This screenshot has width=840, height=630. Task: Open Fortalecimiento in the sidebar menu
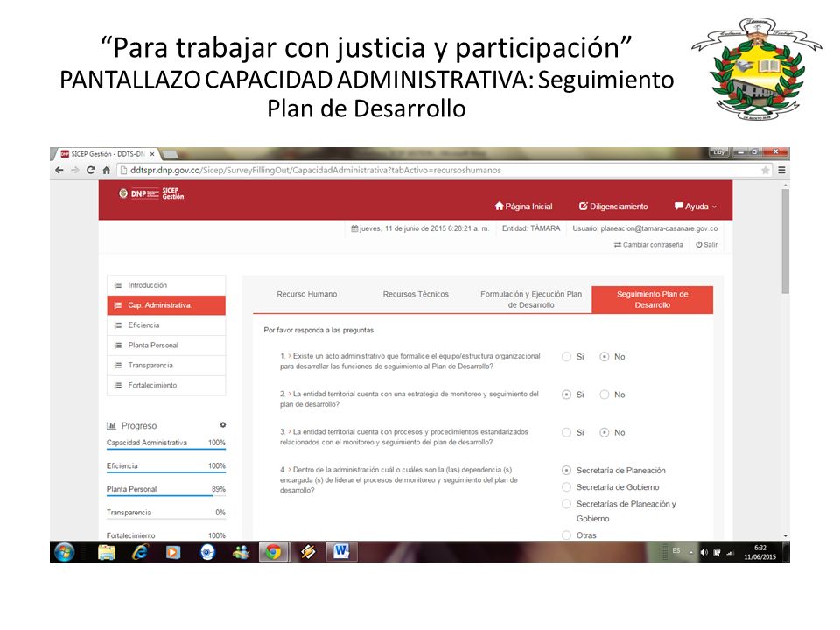[x=166, y=385]
